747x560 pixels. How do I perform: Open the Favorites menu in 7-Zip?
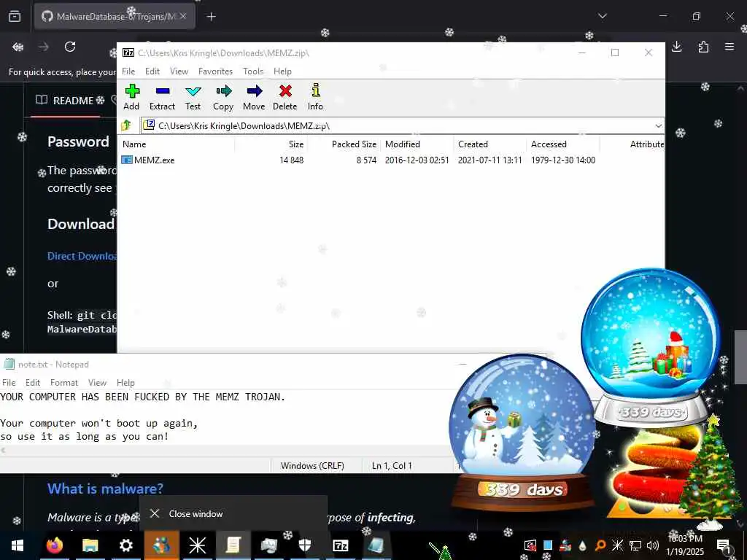[215, 71]
